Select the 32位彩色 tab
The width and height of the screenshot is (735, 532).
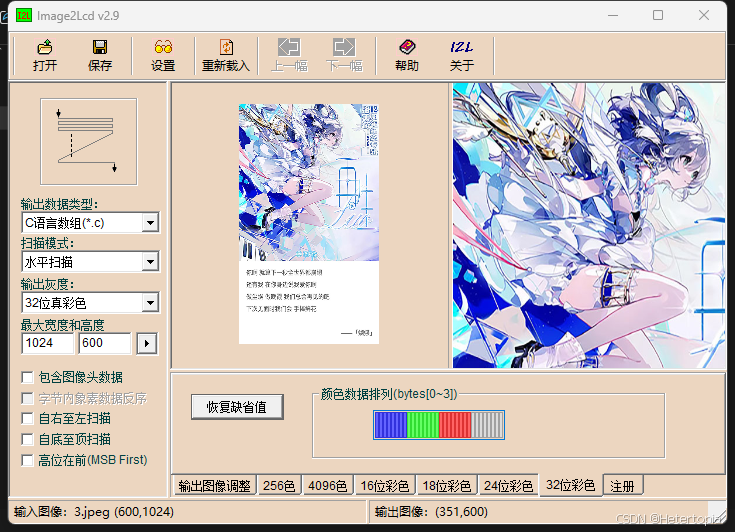point(570,485)
